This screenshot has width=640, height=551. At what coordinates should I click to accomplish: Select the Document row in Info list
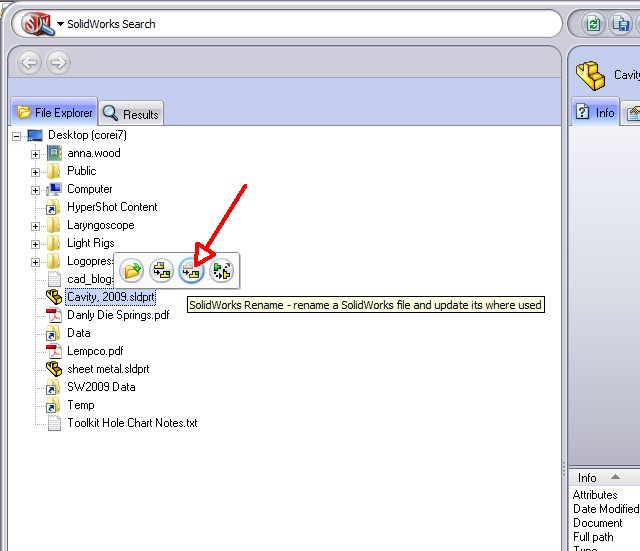point(598,523)
